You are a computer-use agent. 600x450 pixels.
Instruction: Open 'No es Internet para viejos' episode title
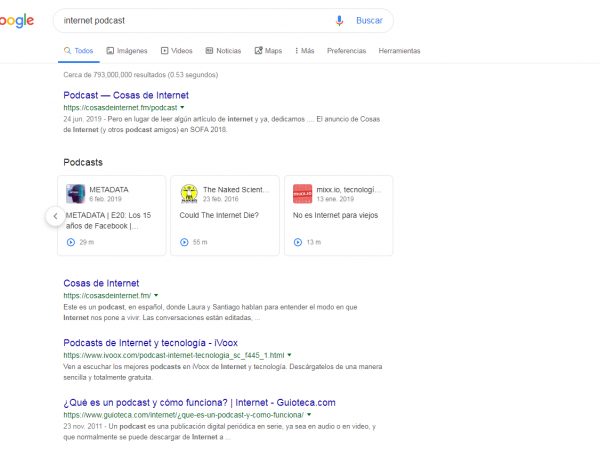click(335, 215)
